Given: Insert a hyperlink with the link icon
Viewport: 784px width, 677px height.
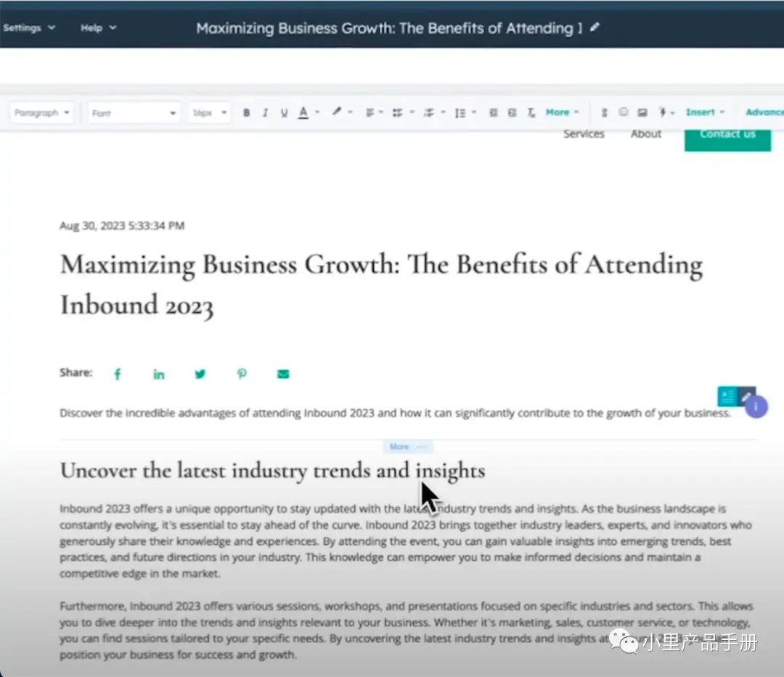Looking at the screenshot, I should click(604, 113).
